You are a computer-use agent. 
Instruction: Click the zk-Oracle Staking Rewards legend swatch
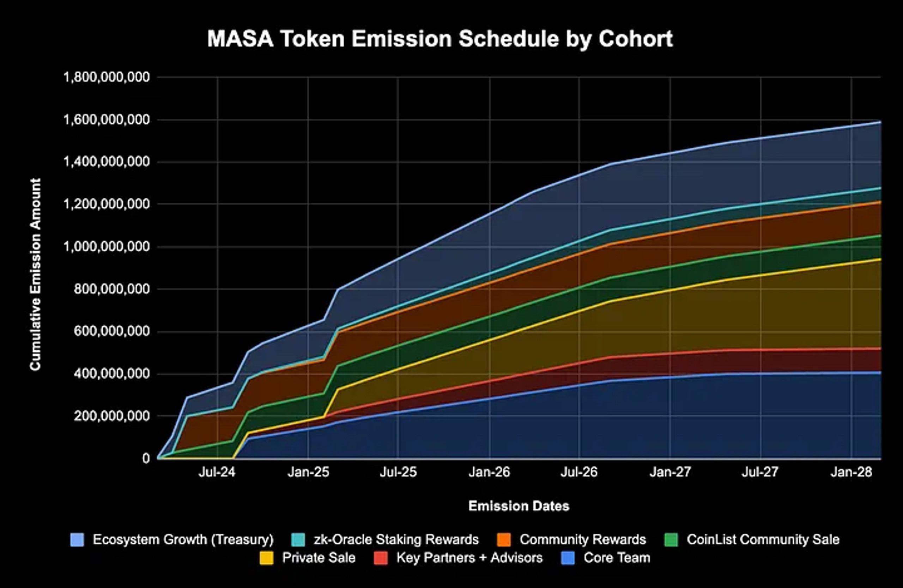[298, 540]
